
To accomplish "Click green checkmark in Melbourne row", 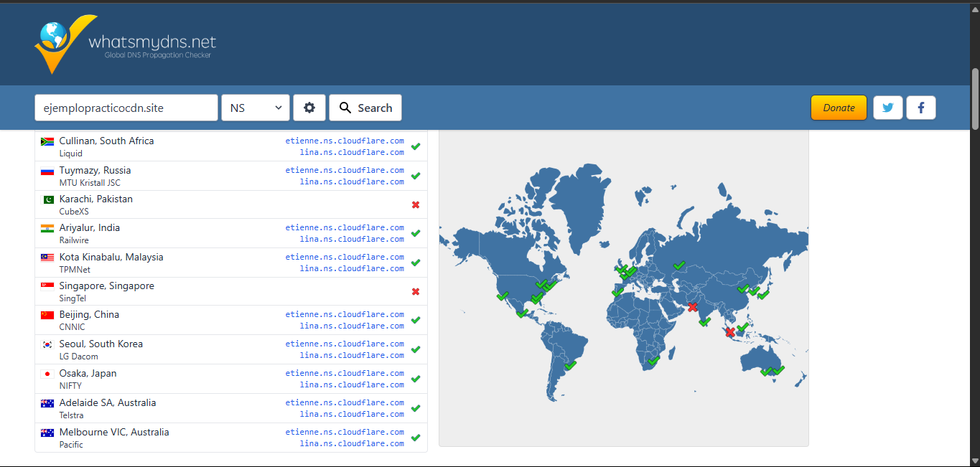I will point(416,438).
